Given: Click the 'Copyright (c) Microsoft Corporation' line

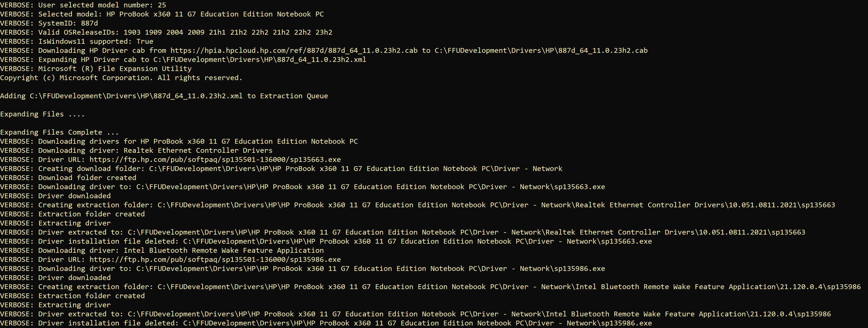Looking at the screenshot, I should click(121, 78).
